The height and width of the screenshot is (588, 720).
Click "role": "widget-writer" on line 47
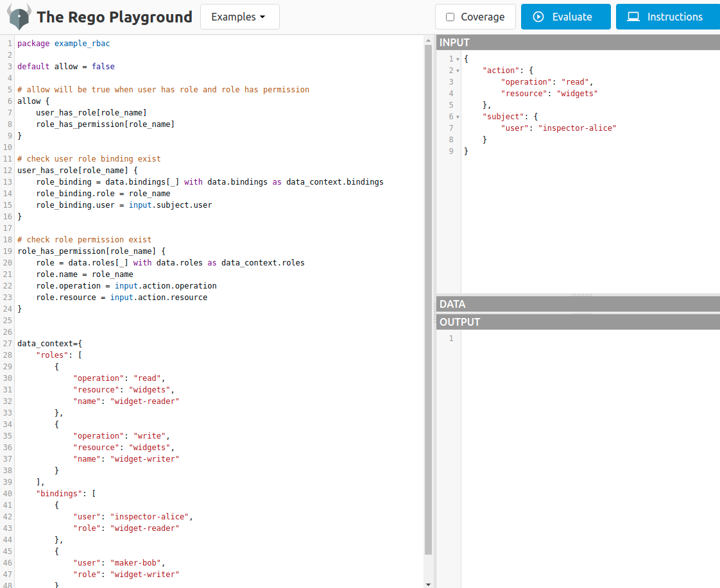126,575
